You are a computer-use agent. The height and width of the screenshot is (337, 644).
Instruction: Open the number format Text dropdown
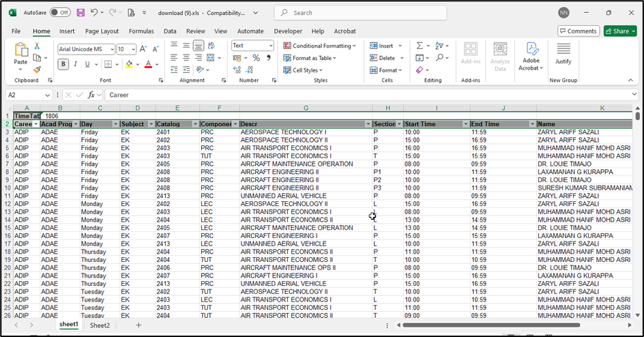[x=270, y=46]
